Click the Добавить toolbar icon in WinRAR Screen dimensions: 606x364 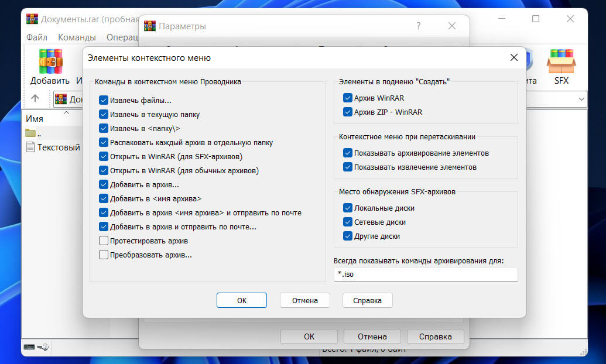[50, 62]
